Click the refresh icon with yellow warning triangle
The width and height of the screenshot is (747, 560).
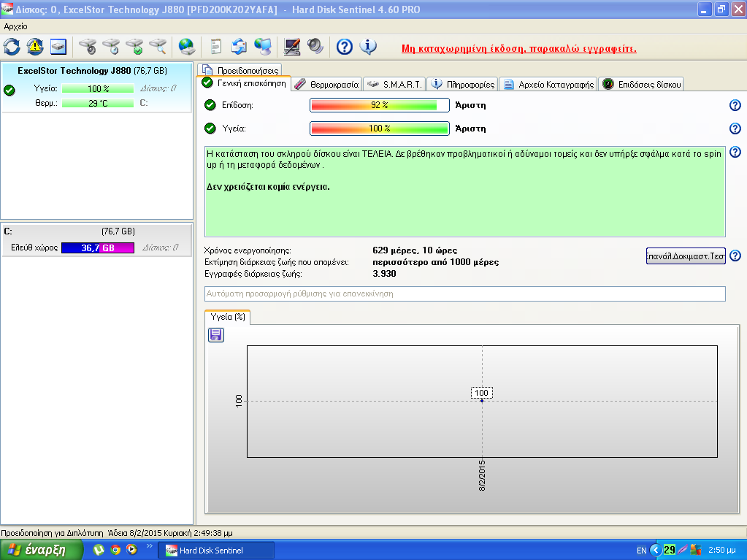click(35, 47)
